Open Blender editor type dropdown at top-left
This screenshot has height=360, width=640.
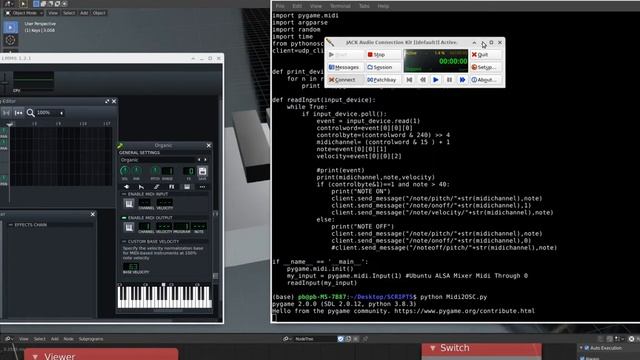9,4
